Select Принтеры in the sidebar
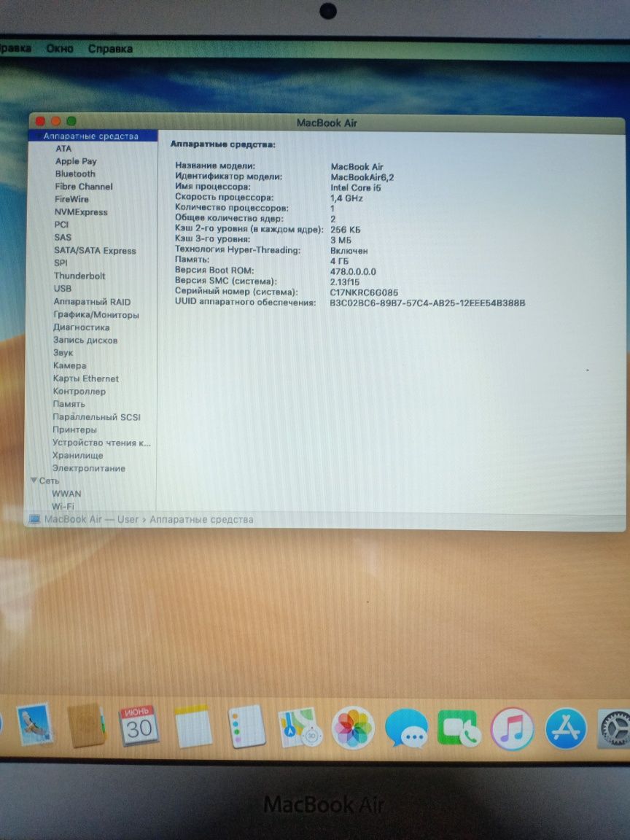 pyautogui.click(x=74, y=429)
